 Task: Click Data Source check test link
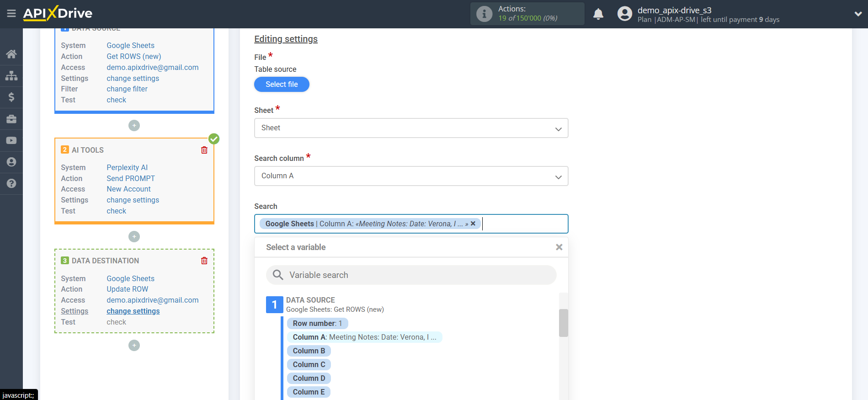point(116,100)
